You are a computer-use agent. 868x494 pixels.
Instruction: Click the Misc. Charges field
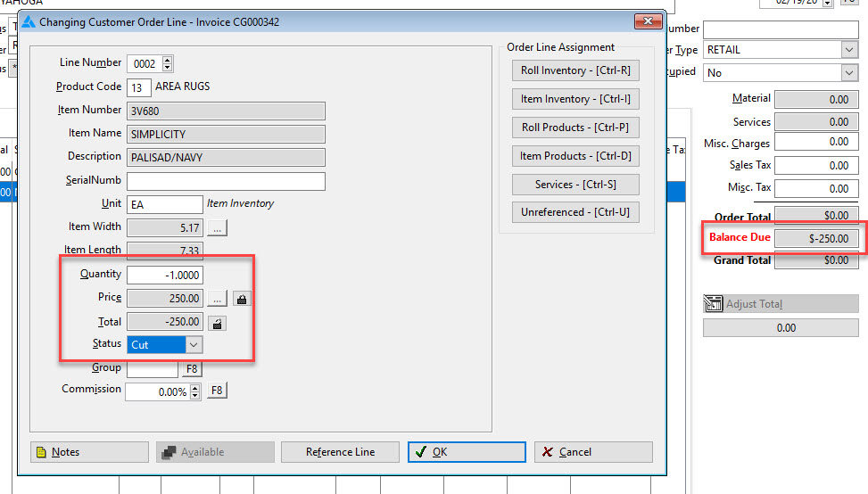click(x=816, y=142)
